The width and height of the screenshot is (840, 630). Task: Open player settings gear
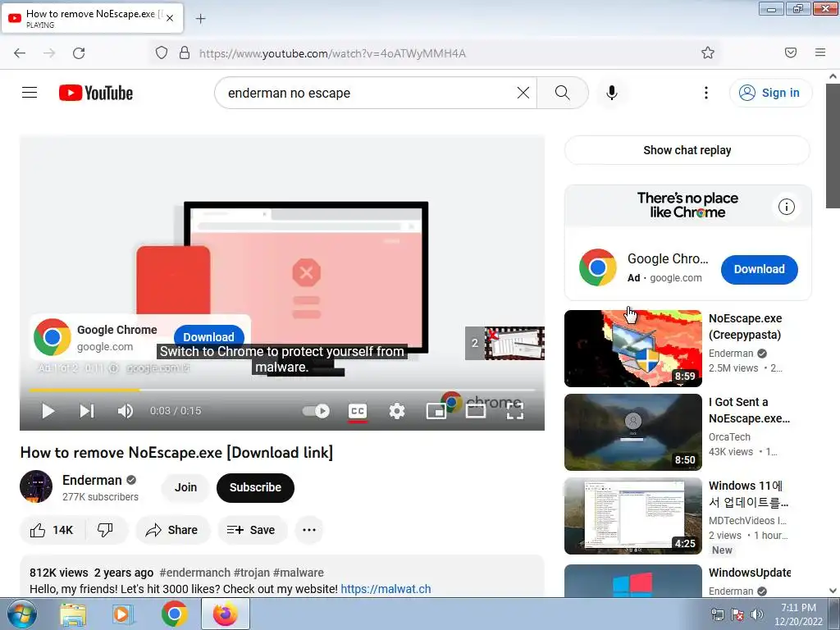(x=397, y=411)
